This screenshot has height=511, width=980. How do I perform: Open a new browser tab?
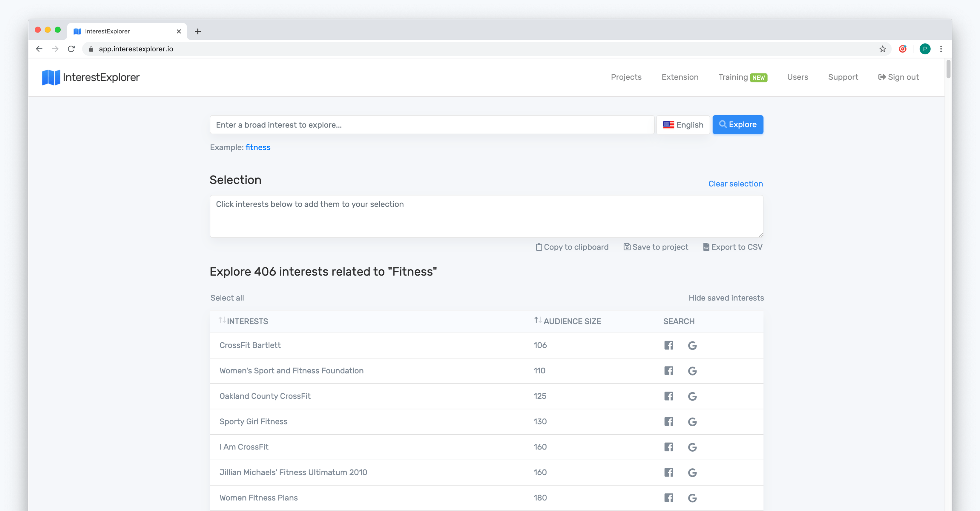[198, 32]
